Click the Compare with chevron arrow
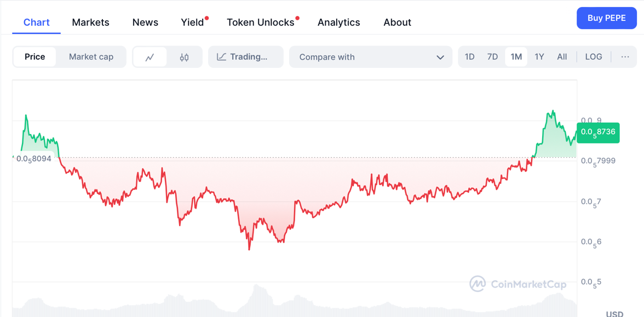This screenshot has height=317, width=644. (440, 57)
